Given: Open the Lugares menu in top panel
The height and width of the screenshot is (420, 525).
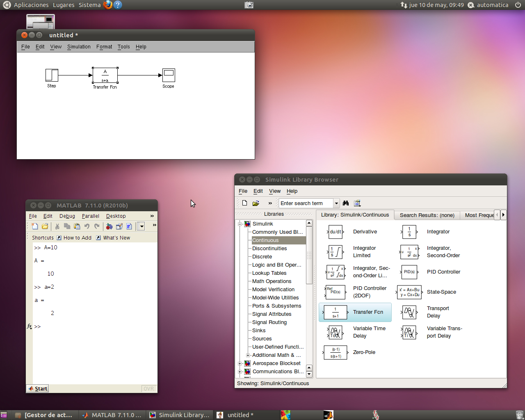Looking at the screenshot, I should click(64, 5).
